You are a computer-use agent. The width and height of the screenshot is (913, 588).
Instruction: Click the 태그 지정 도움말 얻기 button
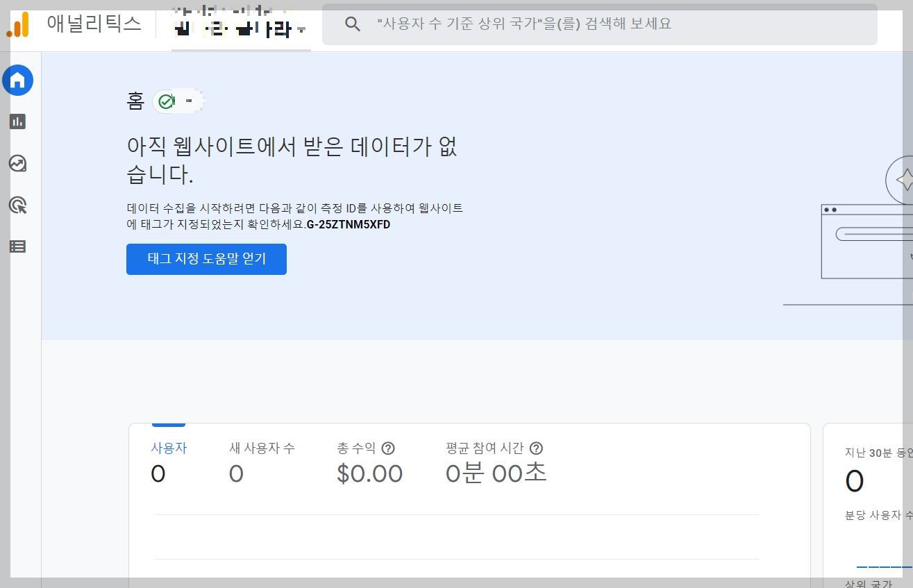(x=206, y=259)
